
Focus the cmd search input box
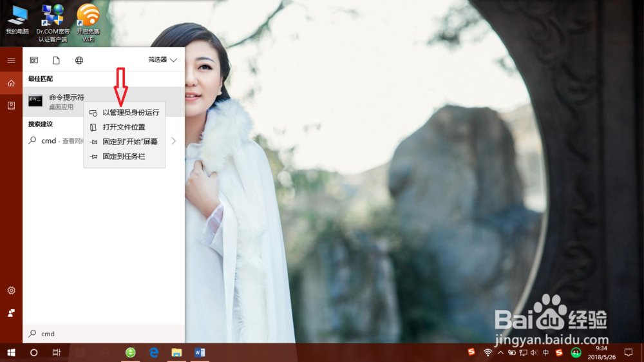pyautogui.click(x=104, y=334)
